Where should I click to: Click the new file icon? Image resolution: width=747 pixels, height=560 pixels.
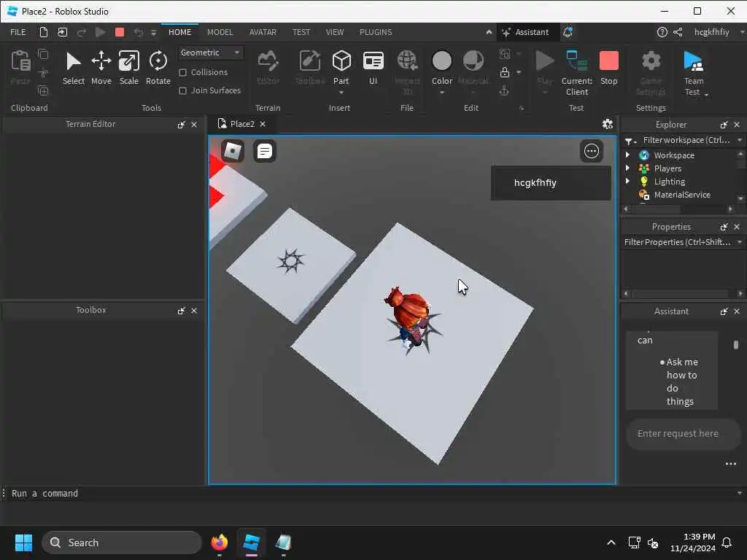tap(43, 32)
